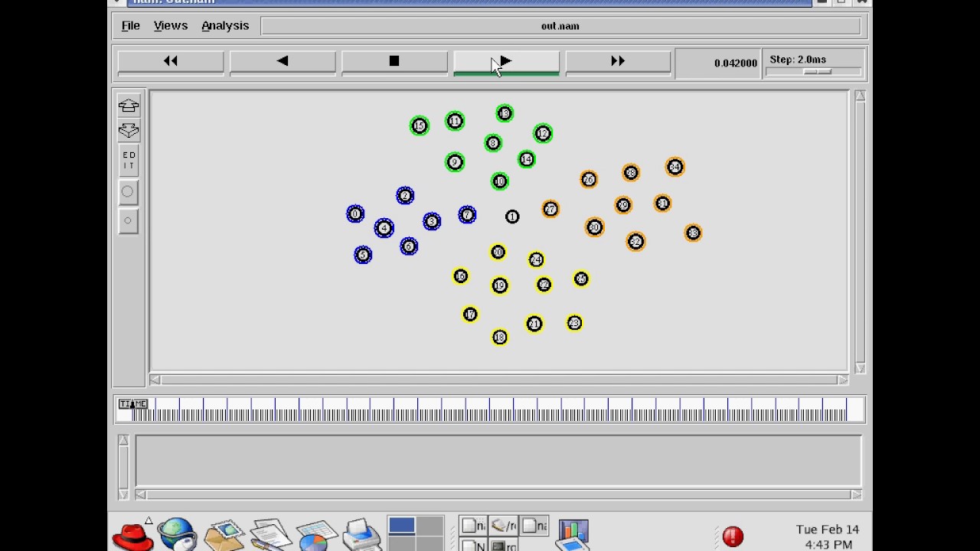Image resolution: width=980 pixels, height=551 pixels.
Task: Select green node 11
Action: click(455, 121)
